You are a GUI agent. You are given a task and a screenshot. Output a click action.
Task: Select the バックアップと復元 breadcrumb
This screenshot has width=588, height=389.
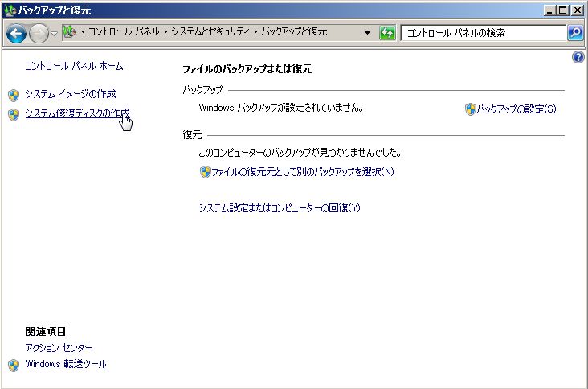(294, 31)
